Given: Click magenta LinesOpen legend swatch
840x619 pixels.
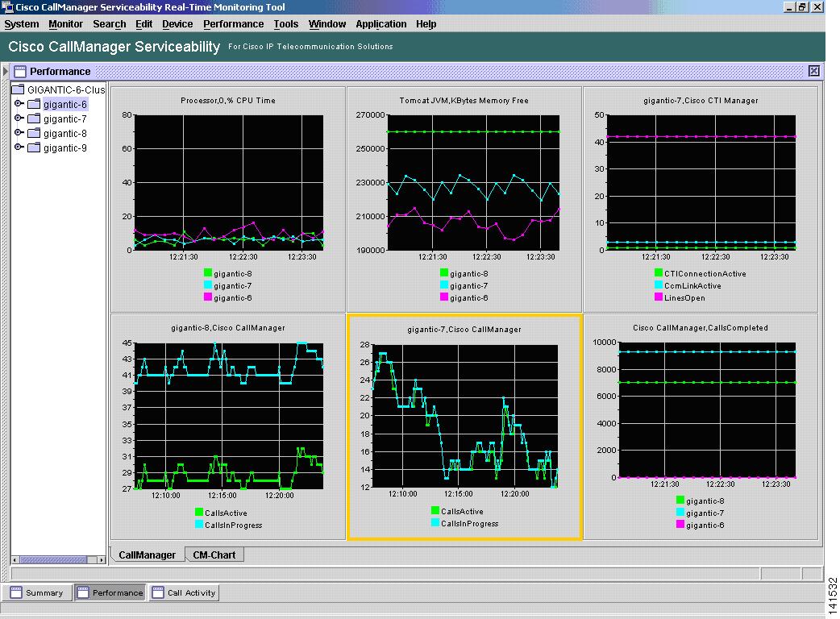Looking at the screenshot, I should pos(659,297).
